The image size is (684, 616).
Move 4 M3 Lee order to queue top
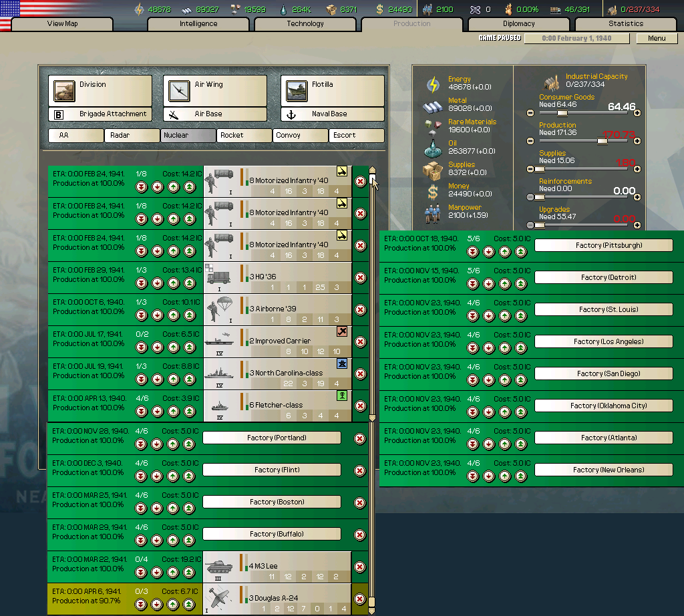pyautogui.click(x=189, y=573)
